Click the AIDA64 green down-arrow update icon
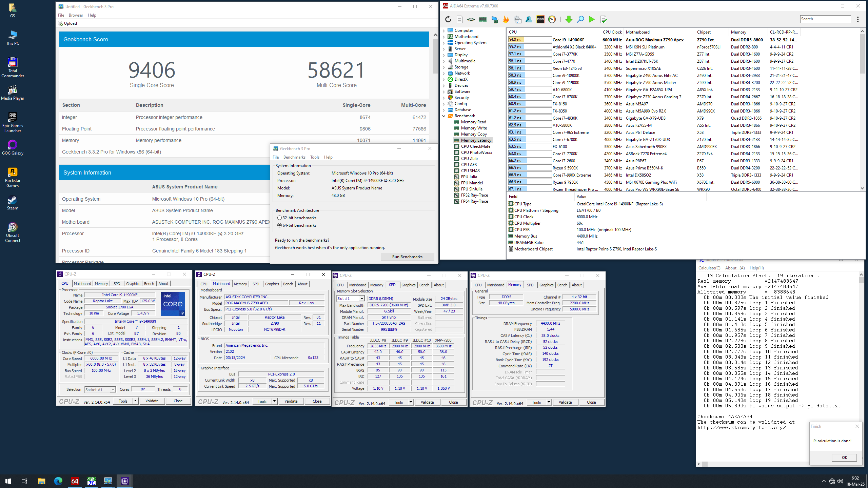 pyautogui.click(x=569, y=19)
